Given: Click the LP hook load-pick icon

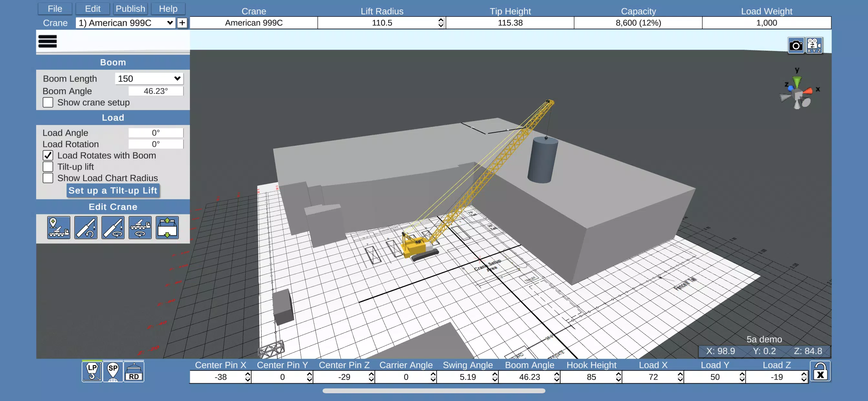Looking at the screenshot, I should click(x=92, y=371).
